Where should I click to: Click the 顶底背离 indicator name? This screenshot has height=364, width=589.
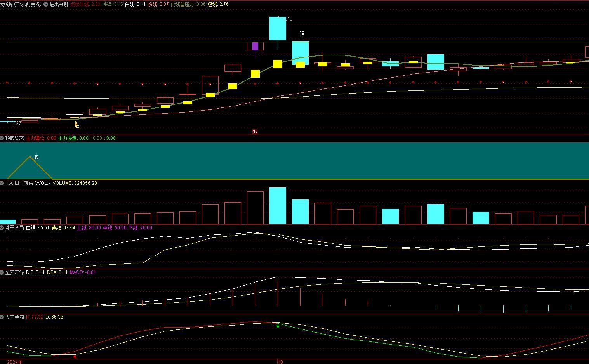(x=15, y=138)
